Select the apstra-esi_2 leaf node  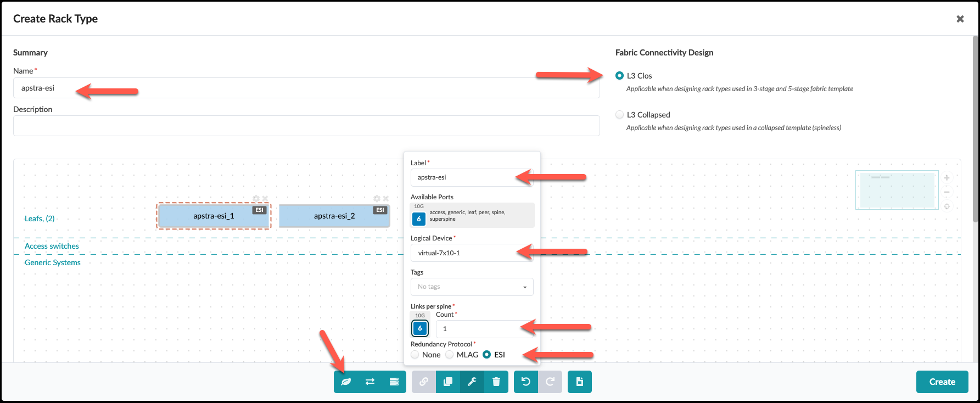pyautogui.click(x=334, y=216)
